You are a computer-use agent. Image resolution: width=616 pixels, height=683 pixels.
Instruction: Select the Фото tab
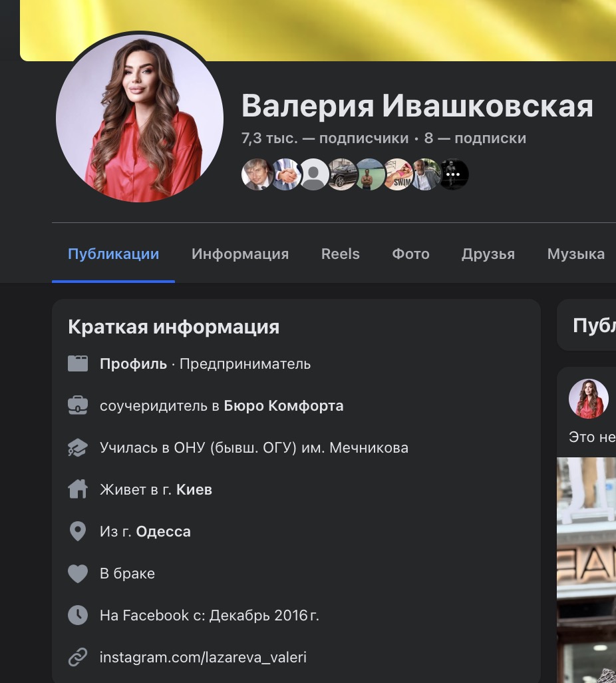click(410, 254)
